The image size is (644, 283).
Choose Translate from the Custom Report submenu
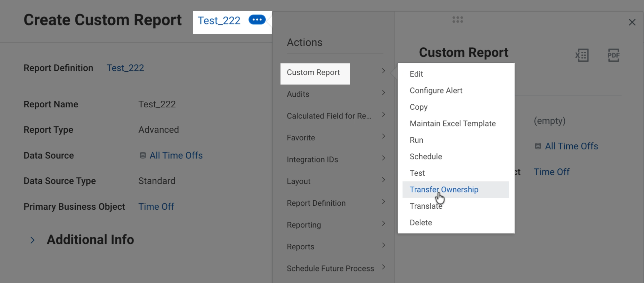[x=456, y=206]
